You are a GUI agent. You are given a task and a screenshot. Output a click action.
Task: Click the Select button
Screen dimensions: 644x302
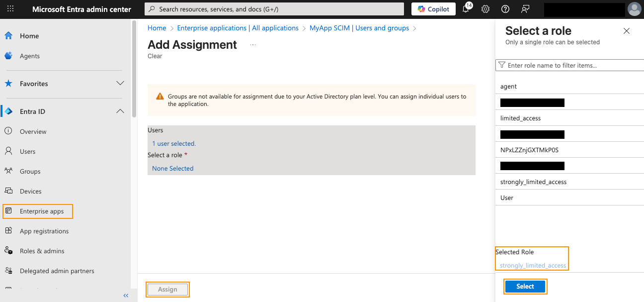pos(525,287)
